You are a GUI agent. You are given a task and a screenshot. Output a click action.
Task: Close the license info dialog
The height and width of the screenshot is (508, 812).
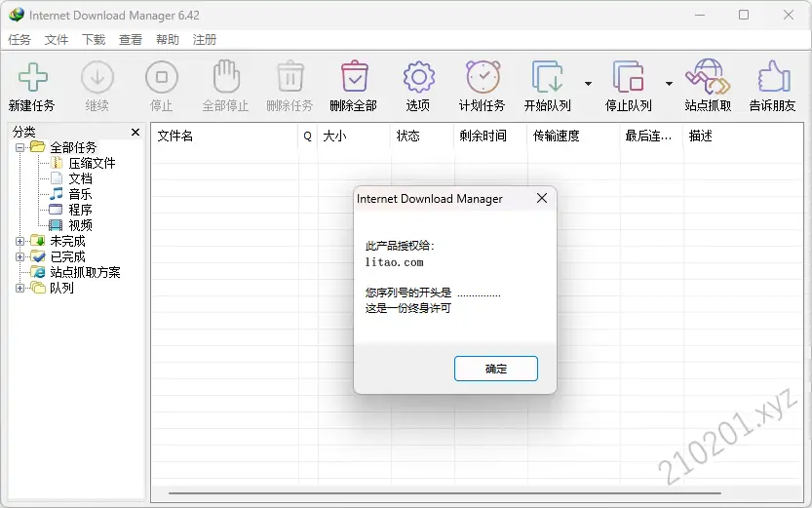pyautogui.click(x=542, y=198)
